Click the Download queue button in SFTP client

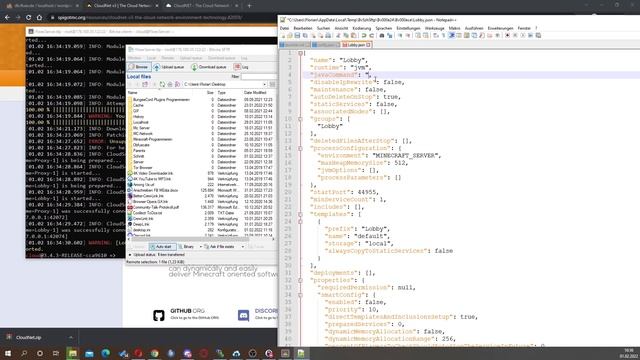[209, 67]
